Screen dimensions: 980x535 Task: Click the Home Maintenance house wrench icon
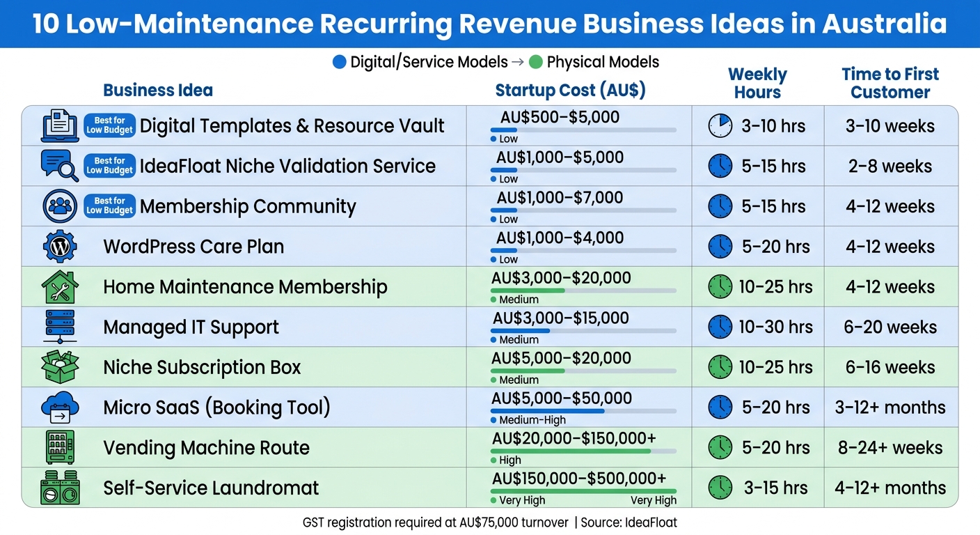[x=60, y=286]
